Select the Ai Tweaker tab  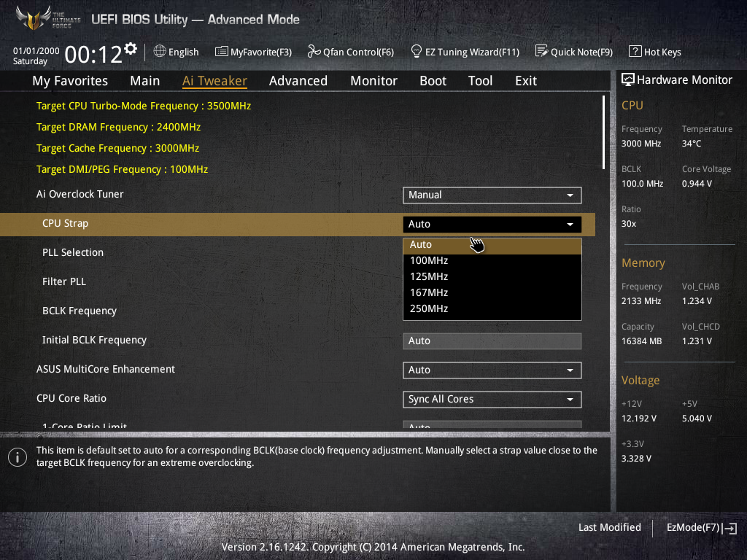[214, 80]
